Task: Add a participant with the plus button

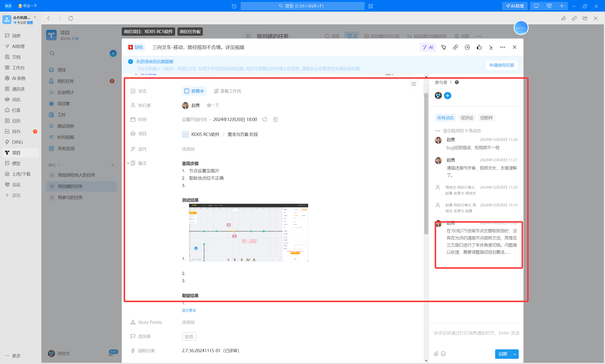Action: point(447,96)
